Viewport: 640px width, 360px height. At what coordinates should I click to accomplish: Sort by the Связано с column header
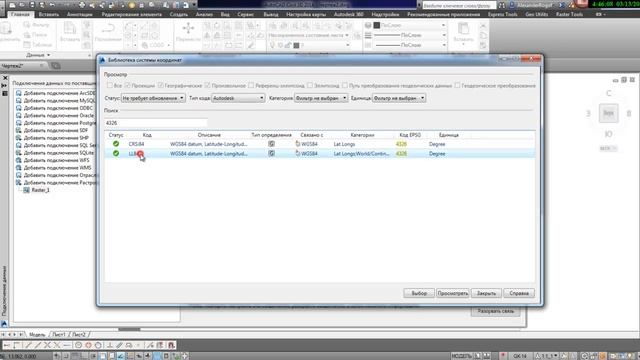312,135
